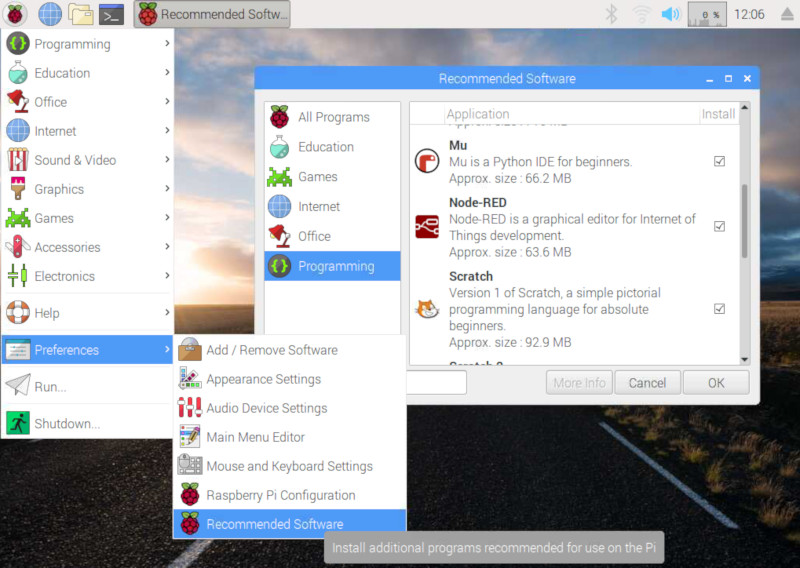Click the Scratch cat icon
The width and height of the screenshot is (800, 568).
pos(427,309)
